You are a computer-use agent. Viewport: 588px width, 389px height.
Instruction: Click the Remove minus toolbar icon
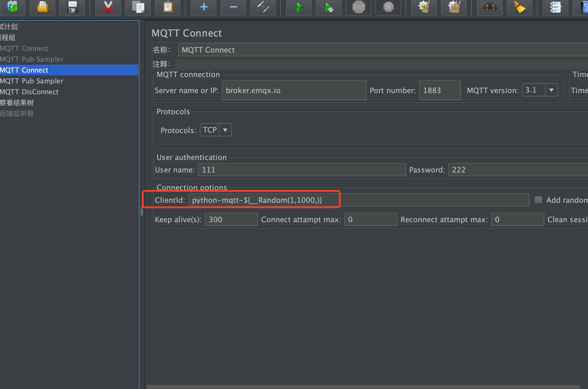click(x=233, y=7)
